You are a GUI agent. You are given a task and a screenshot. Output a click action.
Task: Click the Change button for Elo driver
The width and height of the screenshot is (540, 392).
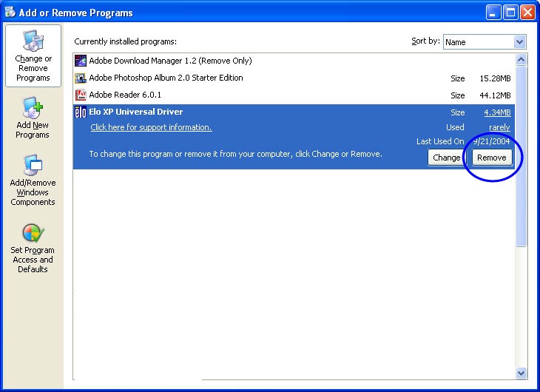coord(446,158)
